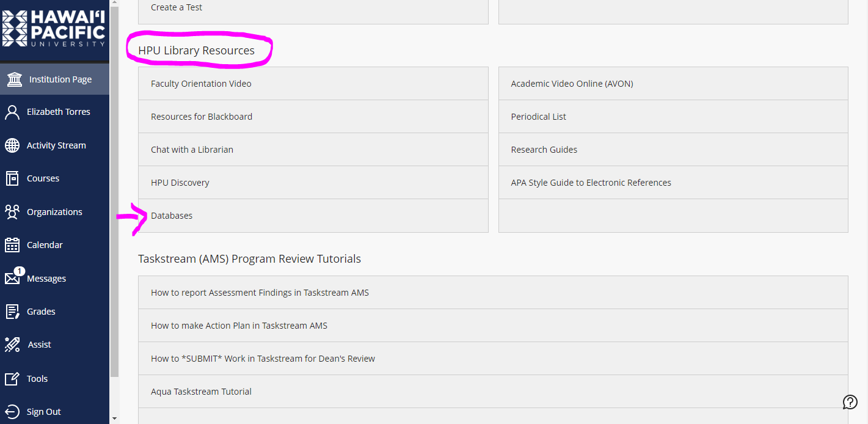Click the Grades sheet icon
The image size is (868, 424).
click(x=12, y=312)
